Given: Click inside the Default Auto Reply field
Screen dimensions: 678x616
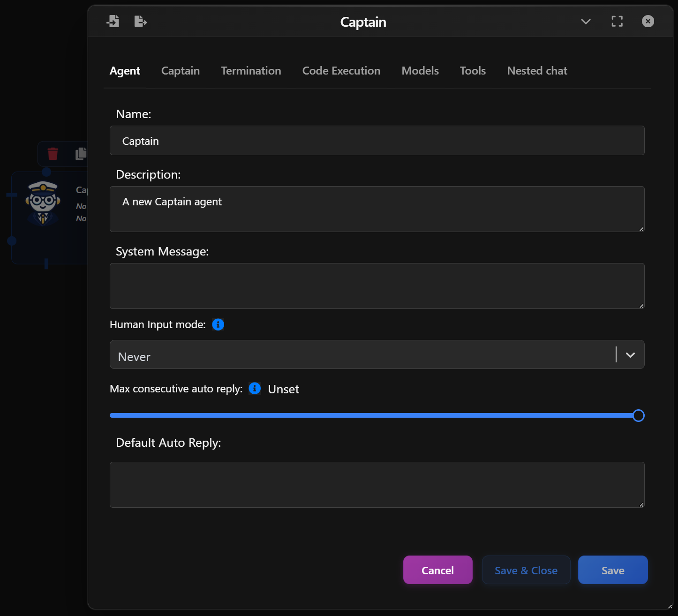Looking at the screenshot, I should click(377, 485).
